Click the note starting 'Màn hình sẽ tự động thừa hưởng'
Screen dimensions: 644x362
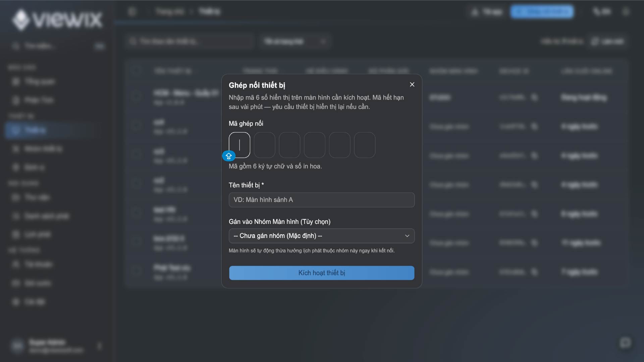coord(312,251)
